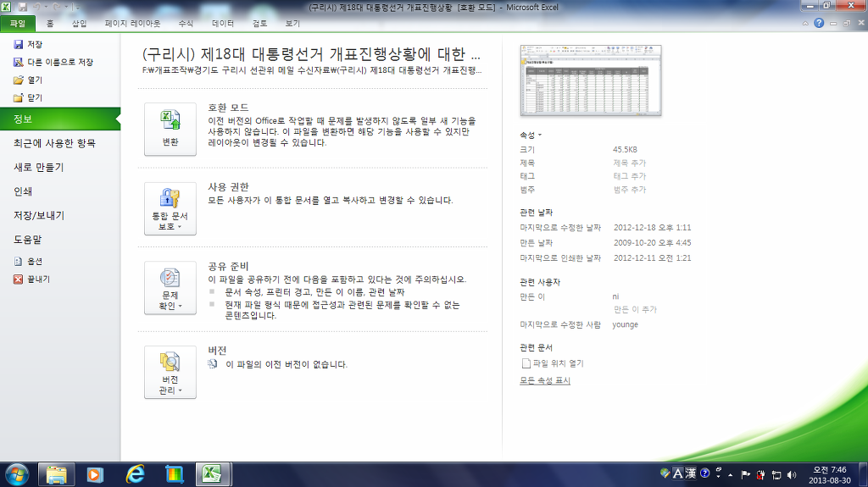Screen dimensions: 868x487
Task: Click the taskbar clock 오전 7:46
Action: tap(829, 470)
